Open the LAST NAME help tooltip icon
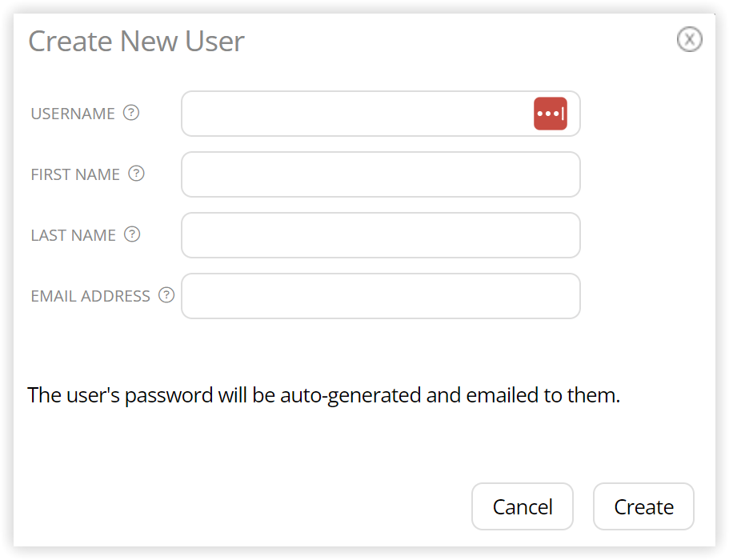Screen dimensions: 729x560 click(132, 234)
